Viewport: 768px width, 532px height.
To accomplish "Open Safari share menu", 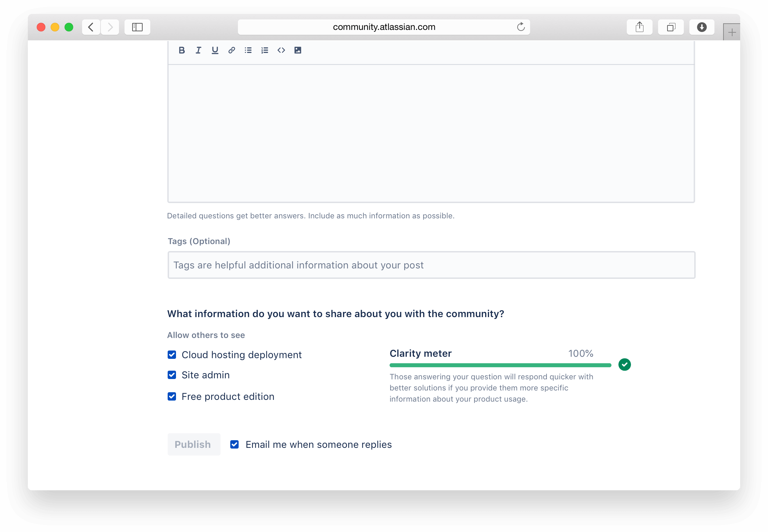I will [639, 27].
